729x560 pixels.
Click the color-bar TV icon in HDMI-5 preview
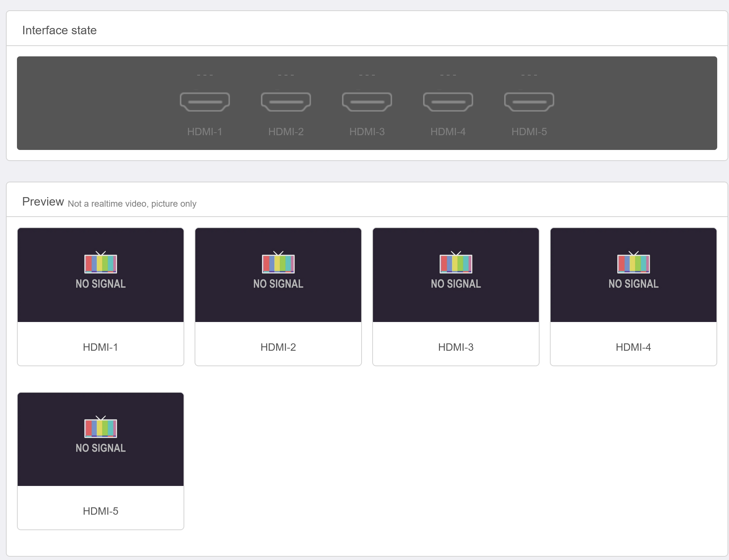point(101,427)
